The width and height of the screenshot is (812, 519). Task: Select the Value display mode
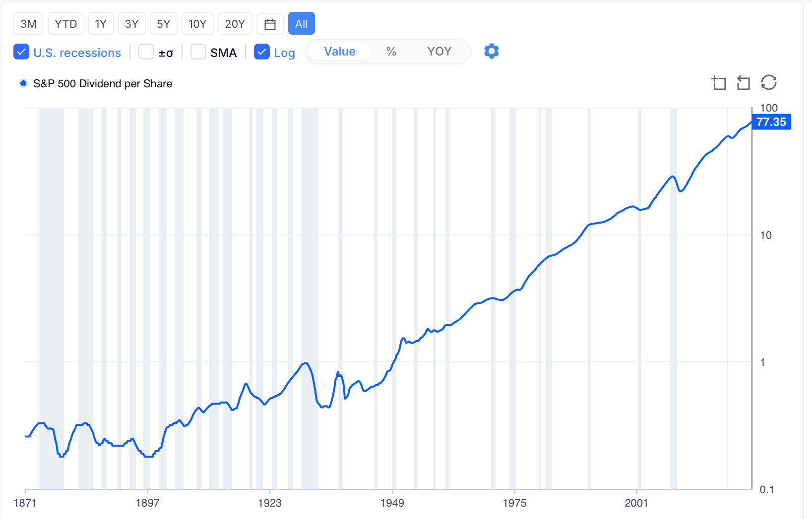click(x=340, y=52)
